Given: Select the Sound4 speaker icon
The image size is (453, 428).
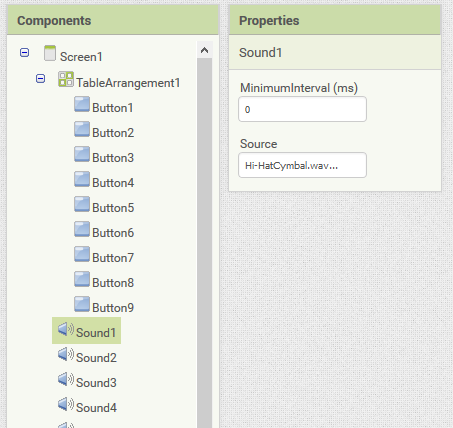Looking at the screenshot, I should click(x=66, y=404).
